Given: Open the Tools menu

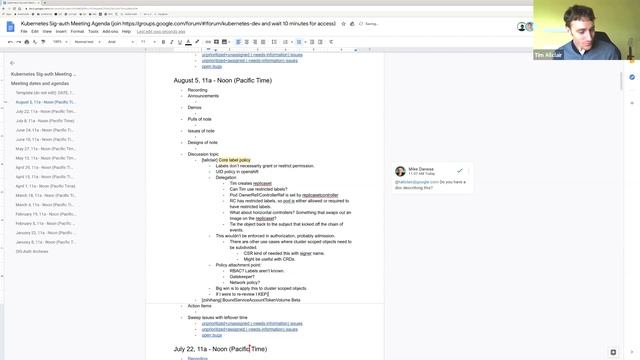Looking at the screenshot, I should (93, 31).
